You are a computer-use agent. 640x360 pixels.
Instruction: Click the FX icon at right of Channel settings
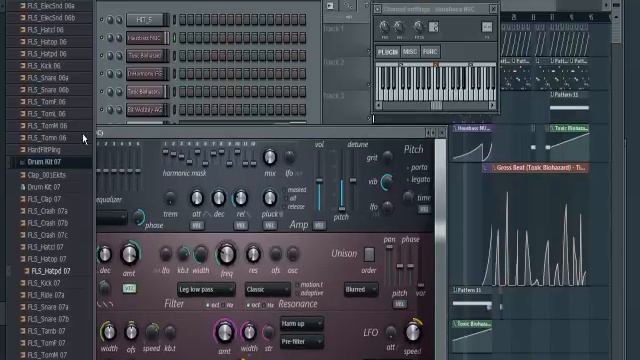pyautogui.click(x=487, y=27)
